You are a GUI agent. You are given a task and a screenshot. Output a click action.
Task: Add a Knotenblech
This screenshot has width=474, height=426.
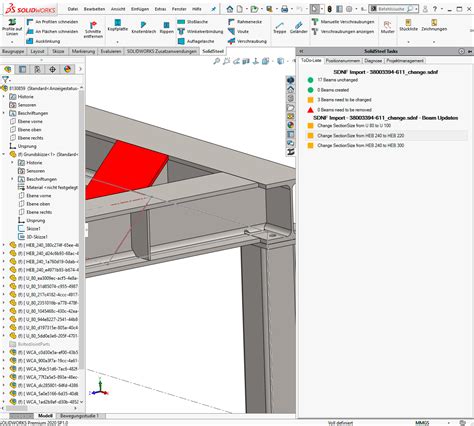(x=143, y=27)
